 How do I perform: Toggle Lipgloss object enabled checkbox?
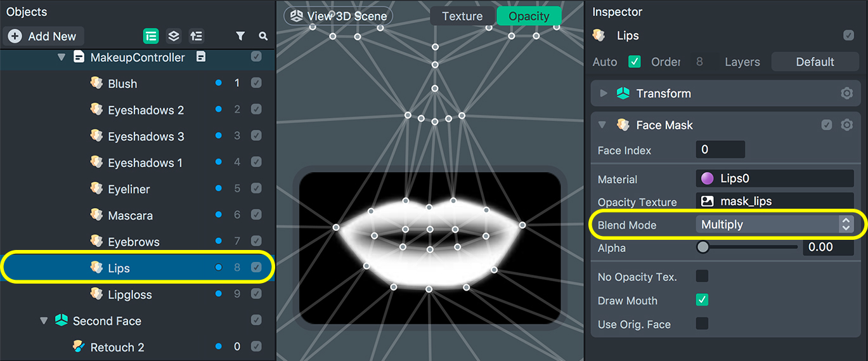click(x=256, y=294)
